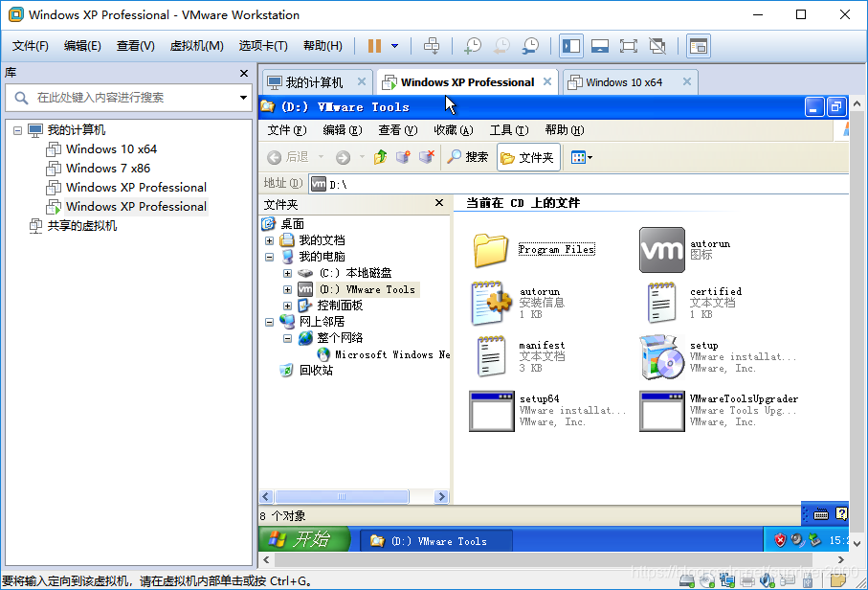Click the 开始 Start button

point(304,539)
